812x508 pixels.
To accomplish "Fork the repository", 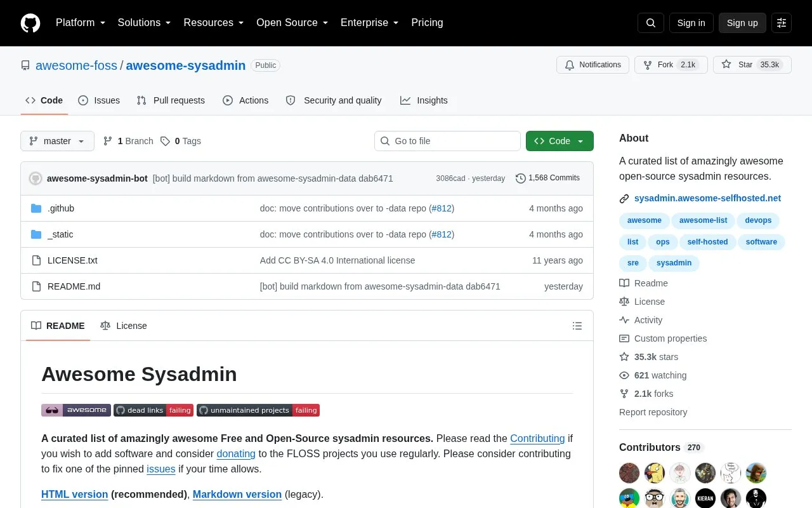I will click(671, 65).
